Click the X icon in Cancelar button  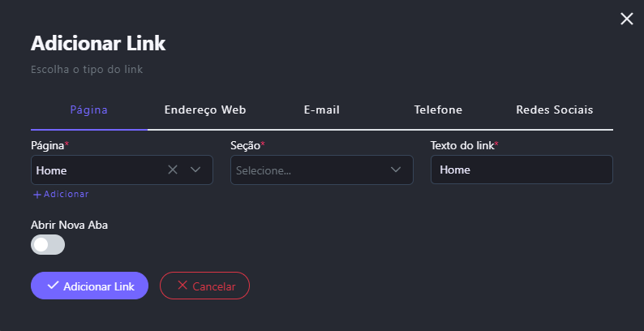pos(182,286)
